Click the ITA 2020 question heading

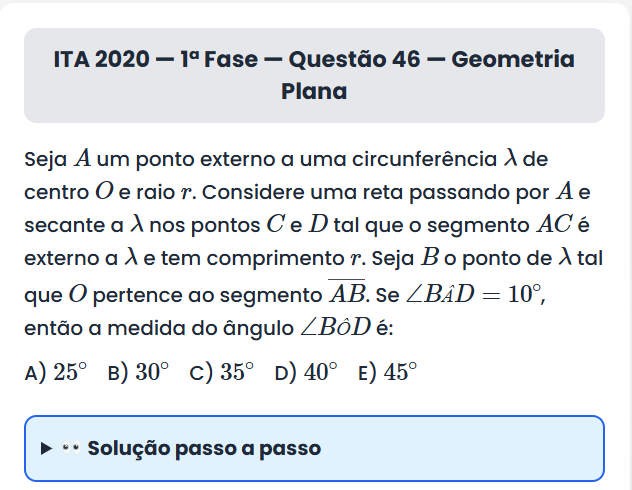(x=314, y=60)
